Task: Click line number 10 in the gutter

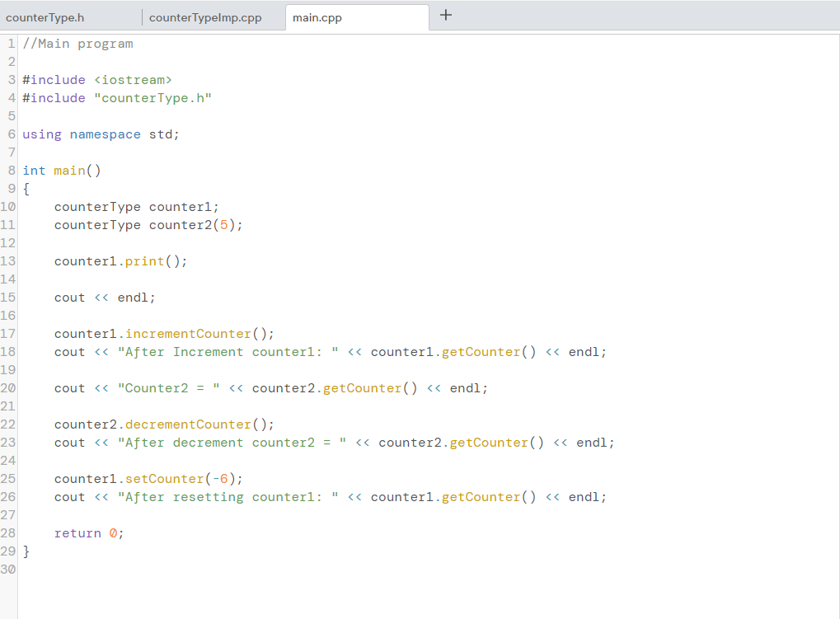Action: tap(8, 206)
